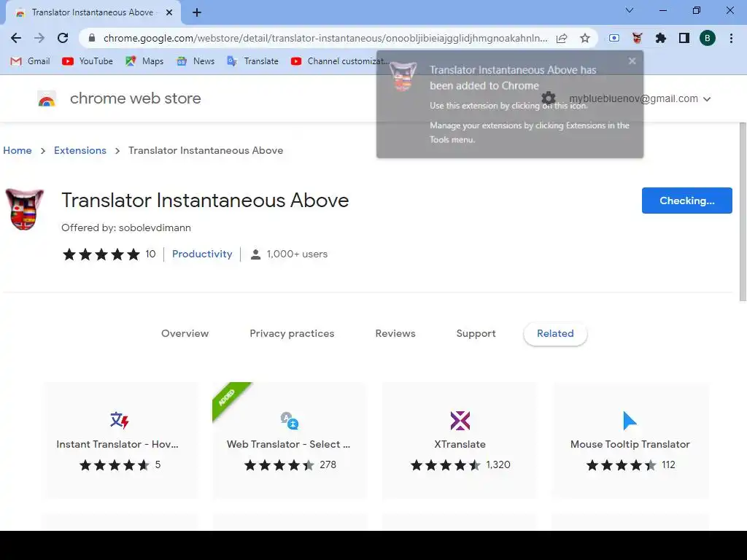Image resolution: width=747 pixels, height=560 pixels.
Task: Open the web store settings gear
Action: pos(549,98)
